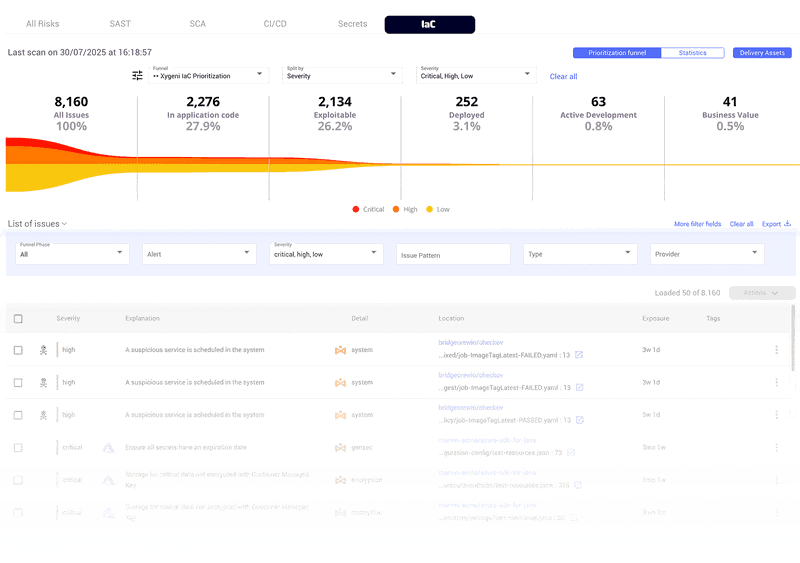Click the Export download icon
This screenshot has width=800, height=563.
[787, 224]
